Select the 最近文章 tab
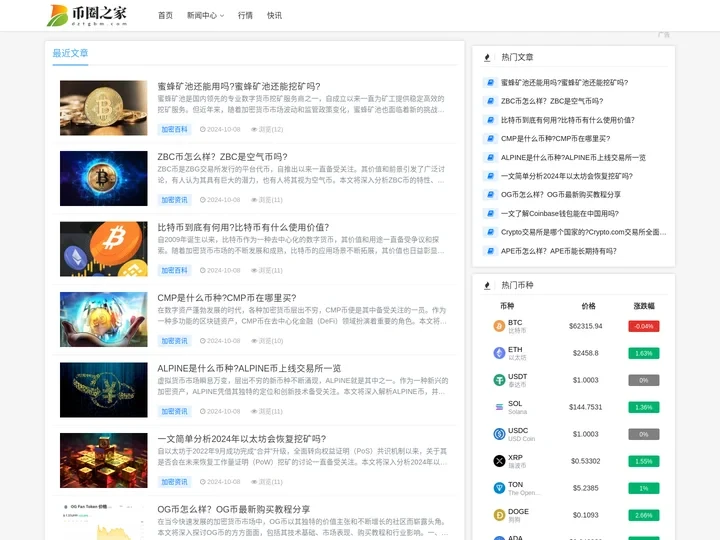Viewport: 720px width, 540px height. point(70,53)
